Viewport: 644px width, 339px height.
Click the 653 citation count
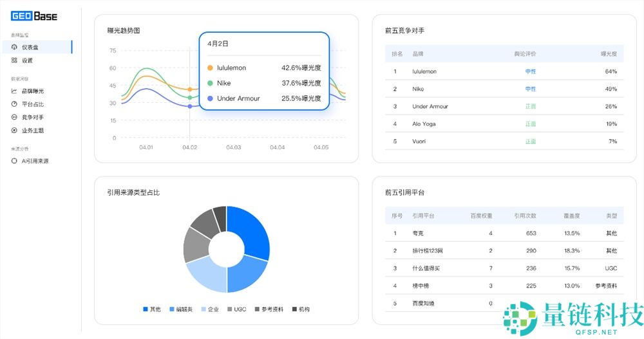click(531, 233)
